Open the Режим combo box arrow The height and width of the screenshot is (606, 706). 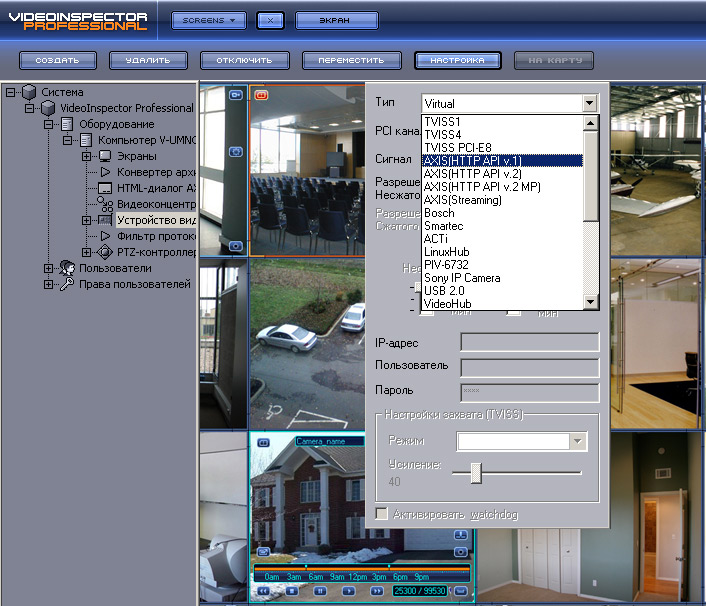(x=578, y=441)
